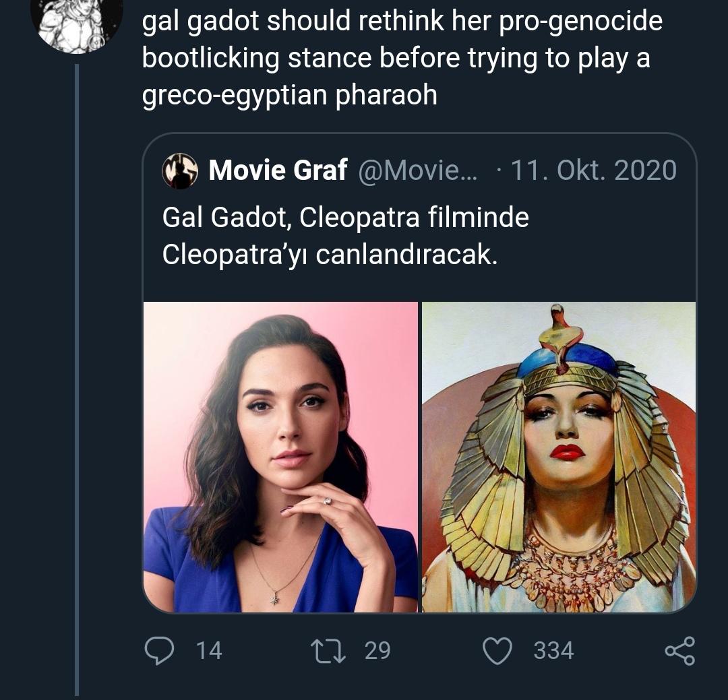Enlarge the Cleopatra painting on the right
728x700 pixels.
[x=559, y=457]
